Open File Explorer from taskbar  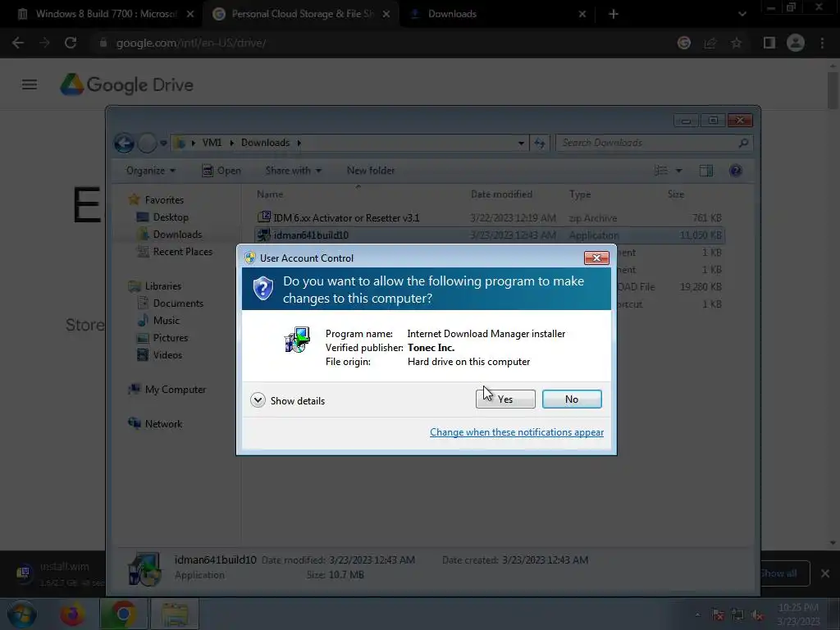[175, 614]
